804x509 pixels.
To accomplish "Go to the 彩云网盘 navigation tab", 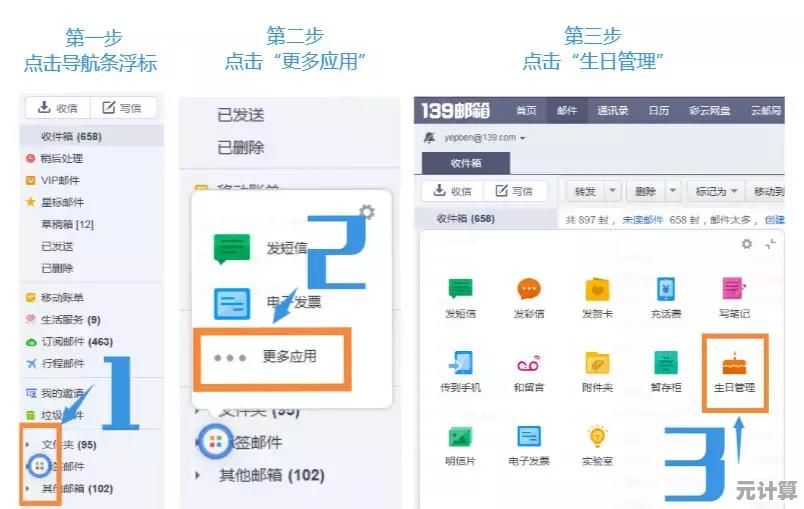I will tap(711, 111).
